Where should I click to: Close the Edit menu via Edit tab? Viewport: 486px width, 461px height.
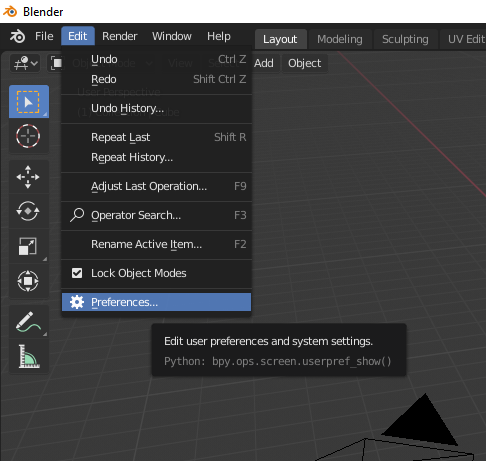click(78, 36)
